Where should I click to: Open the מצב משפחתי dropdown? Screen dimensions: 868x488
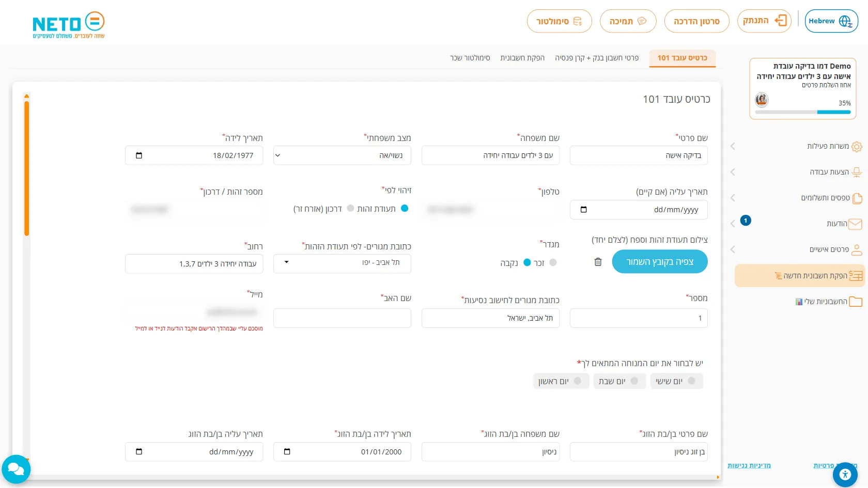coord(342,155)
